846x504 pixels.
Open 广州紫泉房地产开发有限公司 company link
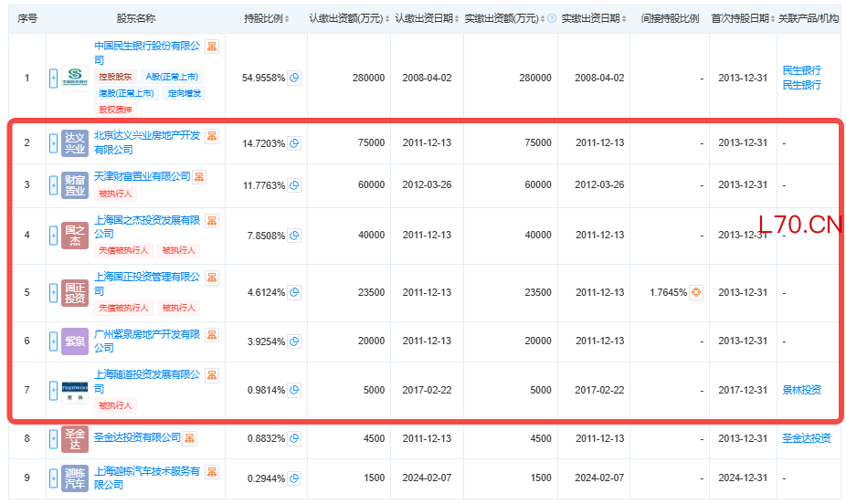tap(147, 341)
